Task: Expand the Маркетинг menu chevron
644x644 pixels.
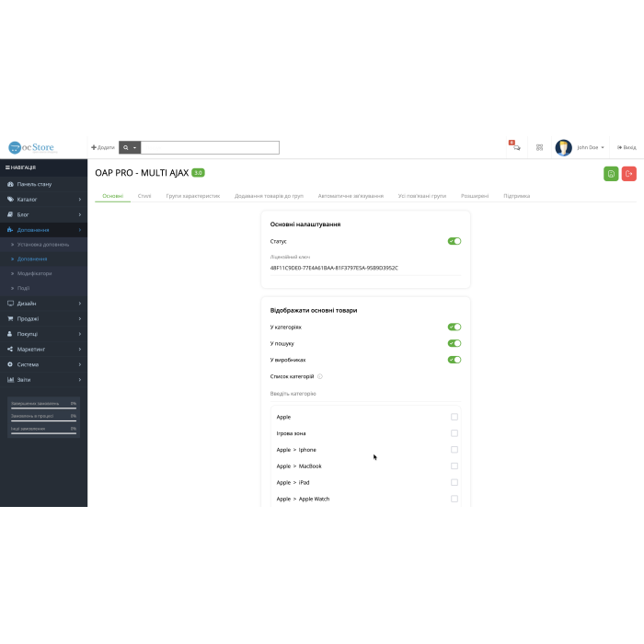Action: (80, 349)
